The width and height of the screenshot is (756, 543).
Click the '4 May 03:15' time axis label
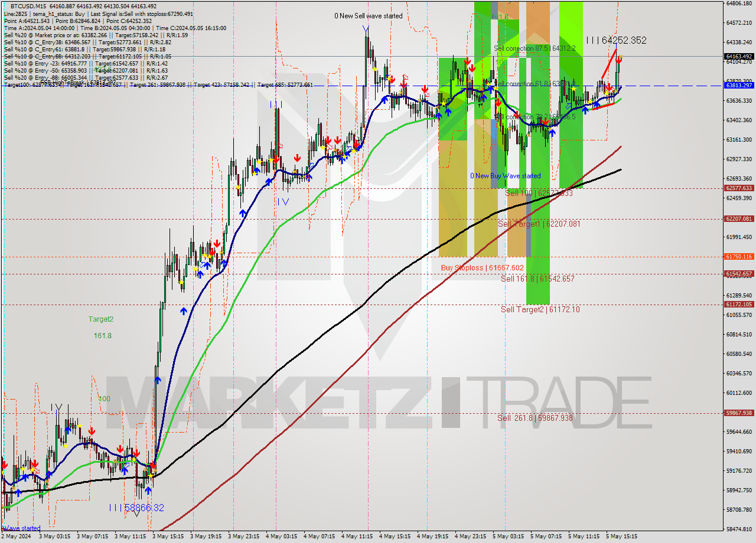point(281,537)
